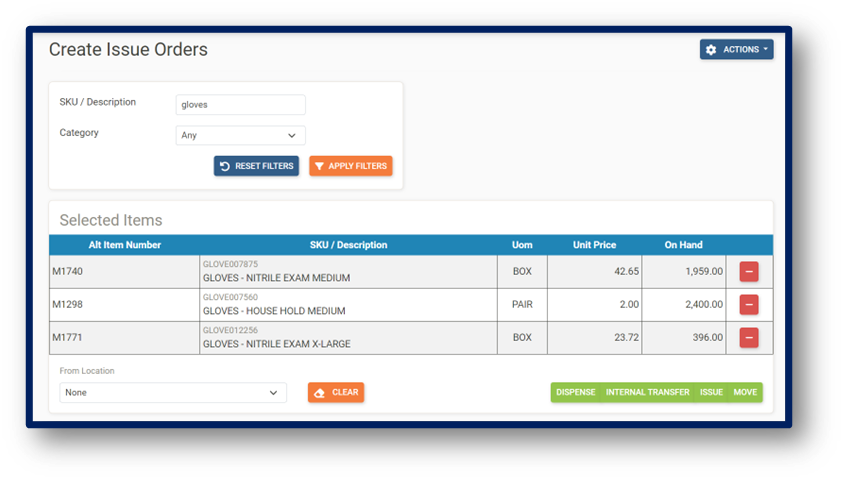The image size is (844, 480).
Task: Click the eraser icon in Clear button
Action: 320,393
